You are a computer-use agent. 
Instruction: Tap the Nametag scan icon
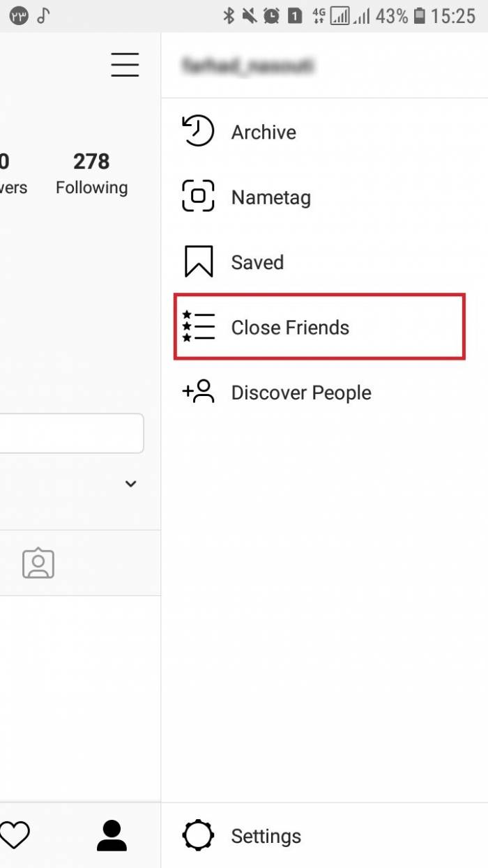198,196
